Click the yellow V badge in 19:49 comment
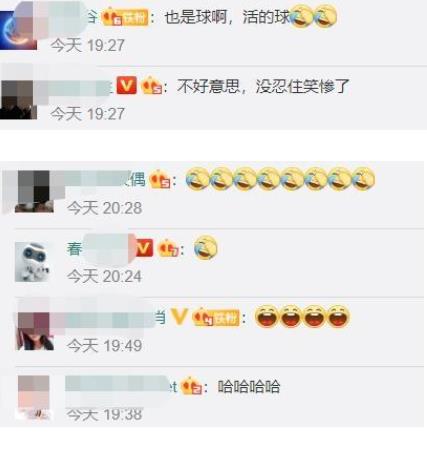 179,316
